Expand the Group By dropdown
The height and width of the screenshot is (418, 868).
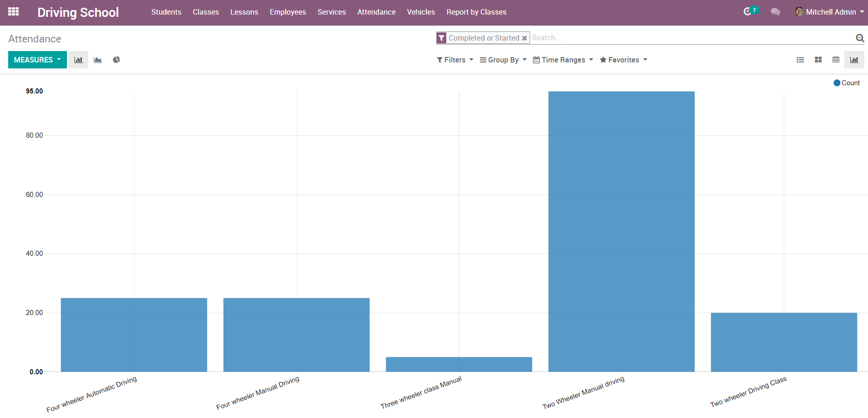pyautogui.click(x=503, y=60)
